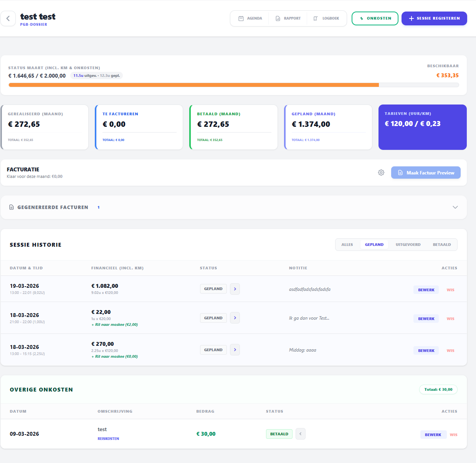
Task: Open the facturatie settings gear
Action: 381,173
